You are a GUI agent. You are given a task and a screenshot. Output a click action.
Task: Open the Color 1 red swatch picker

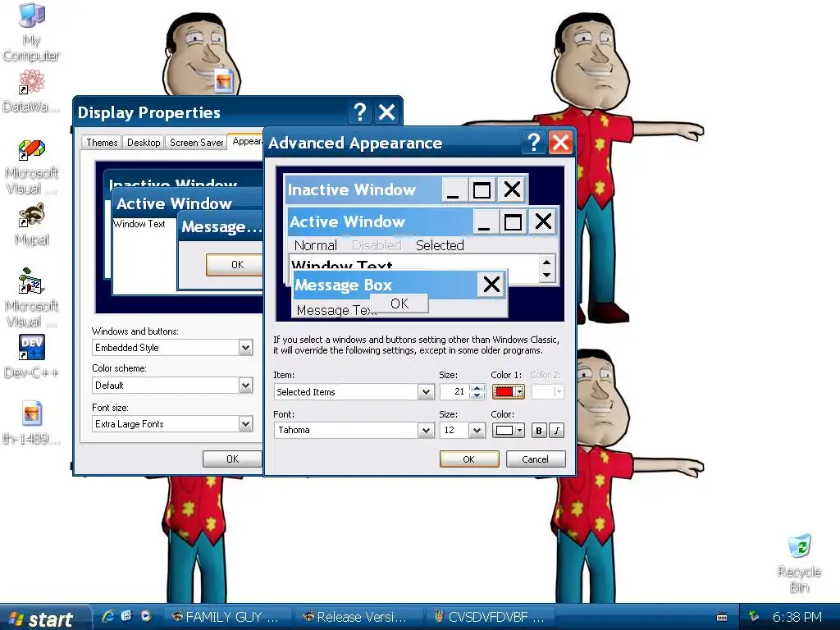pos(509,391)
